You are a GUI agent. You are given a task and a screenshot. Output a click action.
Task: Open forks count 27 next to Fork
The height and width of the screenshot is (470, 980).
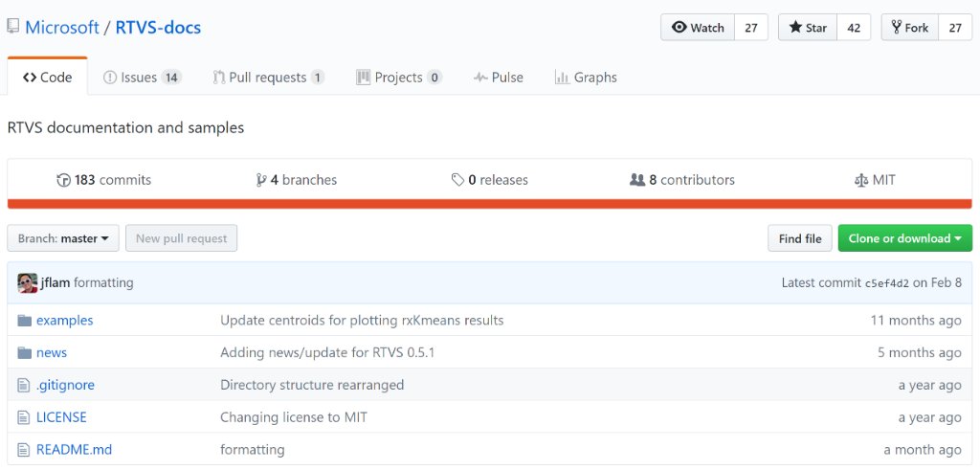pyautogui.click(x=956, y=28)
